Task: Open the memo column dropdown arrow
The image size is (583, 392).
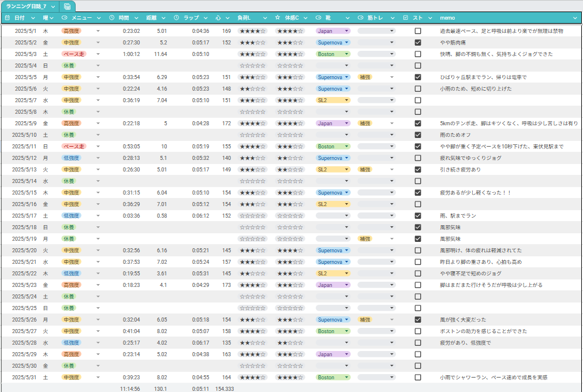Action: pos(575,18)
